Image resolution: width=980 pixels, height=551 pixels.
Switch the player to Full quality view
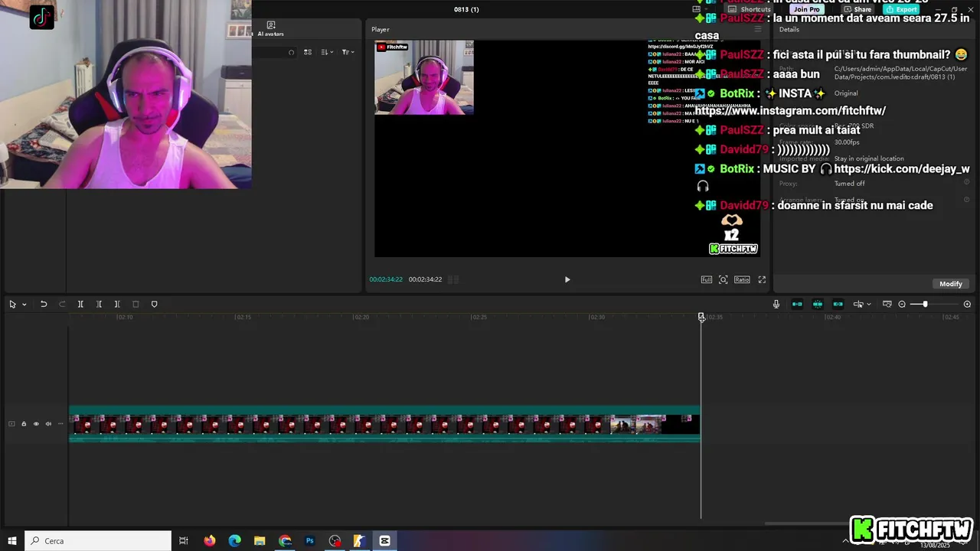click(707, 280)
